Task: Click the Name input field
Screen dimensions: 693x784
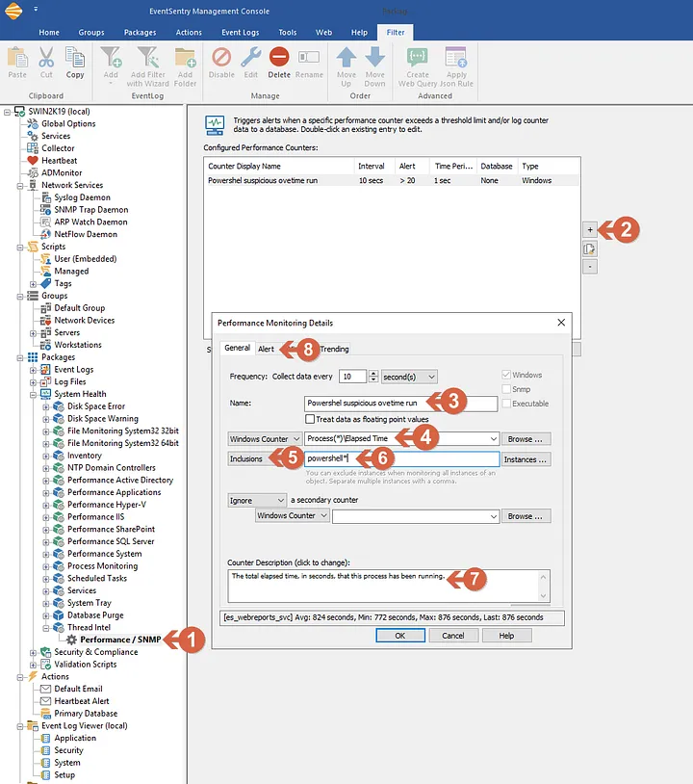Action: pyautogui.click(x=400, y=403)
